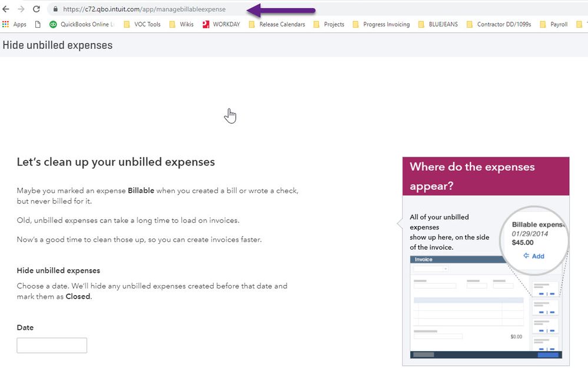Viewport: 588px width, 377px height.
Task: Open the Payroll bookmark folder
Action: (x=554, y=24)
